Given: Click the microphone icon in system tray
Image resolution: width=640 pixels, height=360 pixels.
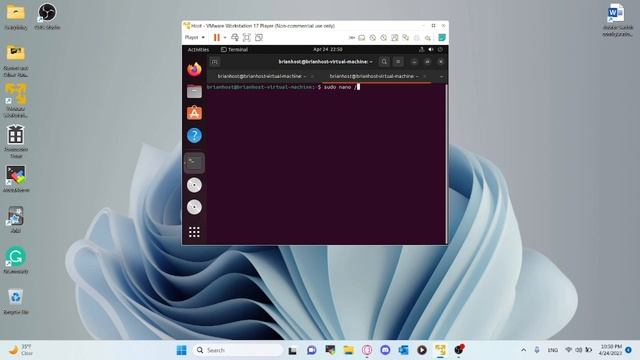Looking at the screenshot, I should click(537, 350).
